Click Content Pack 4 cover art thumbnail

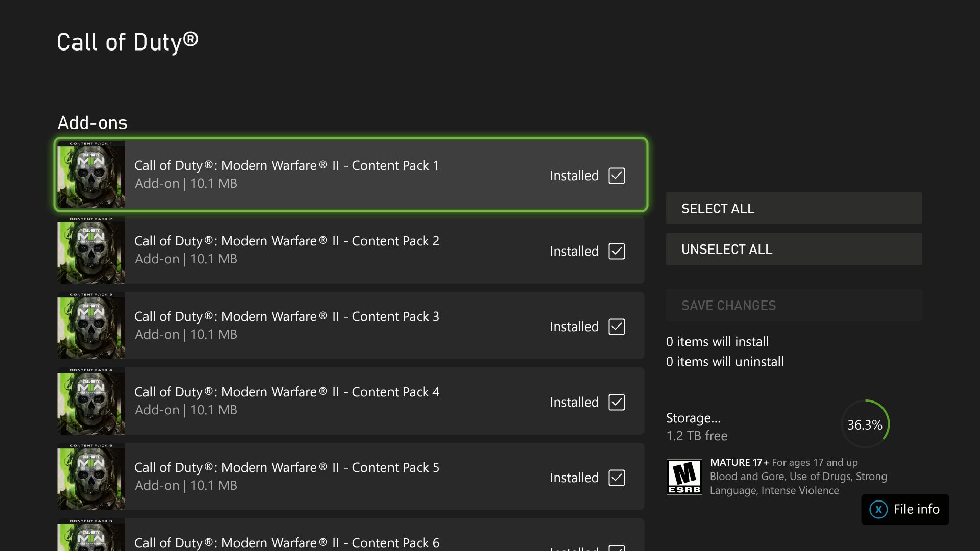point(90,401)
